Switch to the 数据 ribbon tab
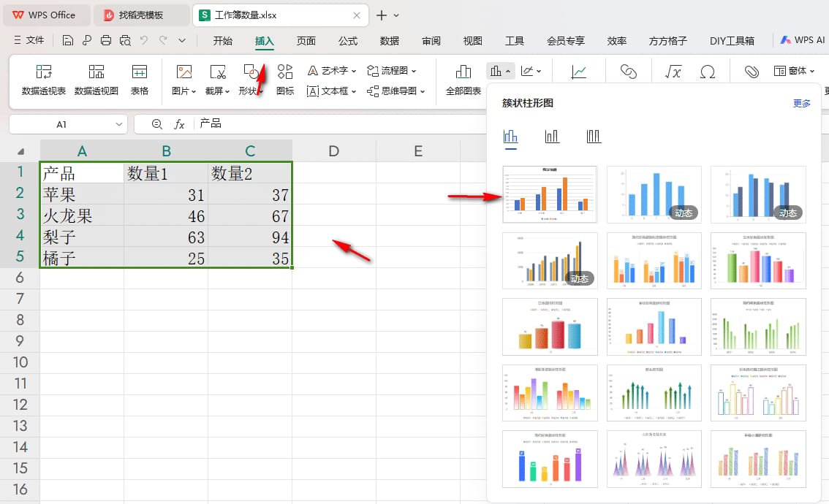Screen dimensions: 829x504 [389, 41]
